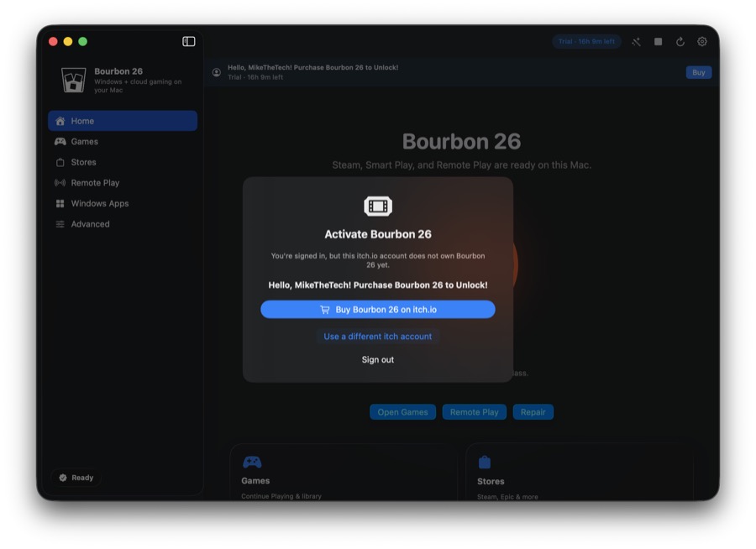Viewport: 756px width, 549px height.
Task: Click "Continue Playing & library" text
Action: pos(281,496)
